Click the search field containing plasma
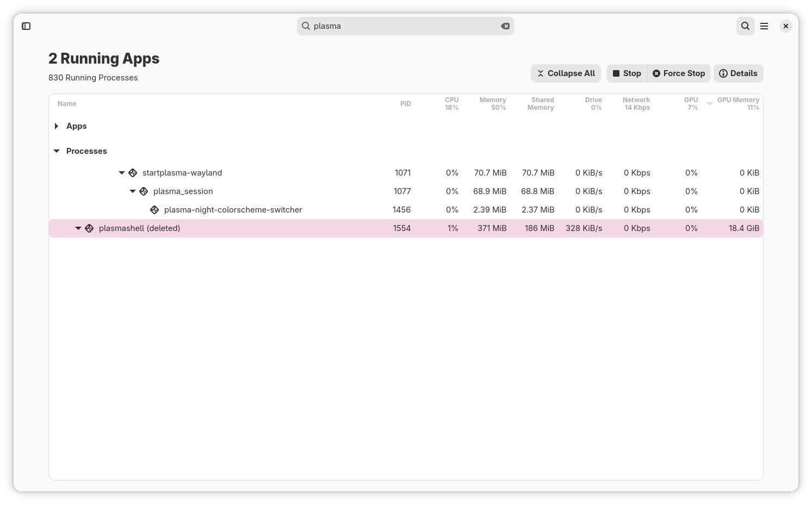 pyautogui.click(x=406, y=26)
